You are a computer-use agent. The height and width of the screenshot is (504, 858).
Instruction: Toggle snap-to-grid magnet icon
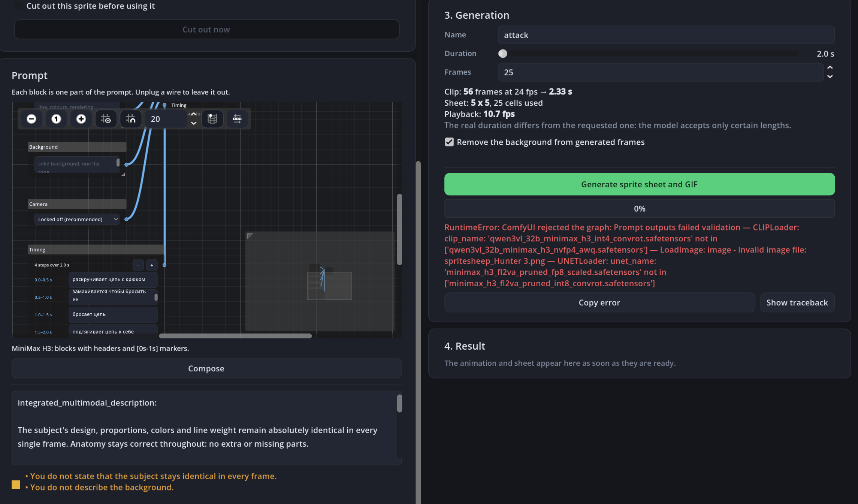pos(131,119)
